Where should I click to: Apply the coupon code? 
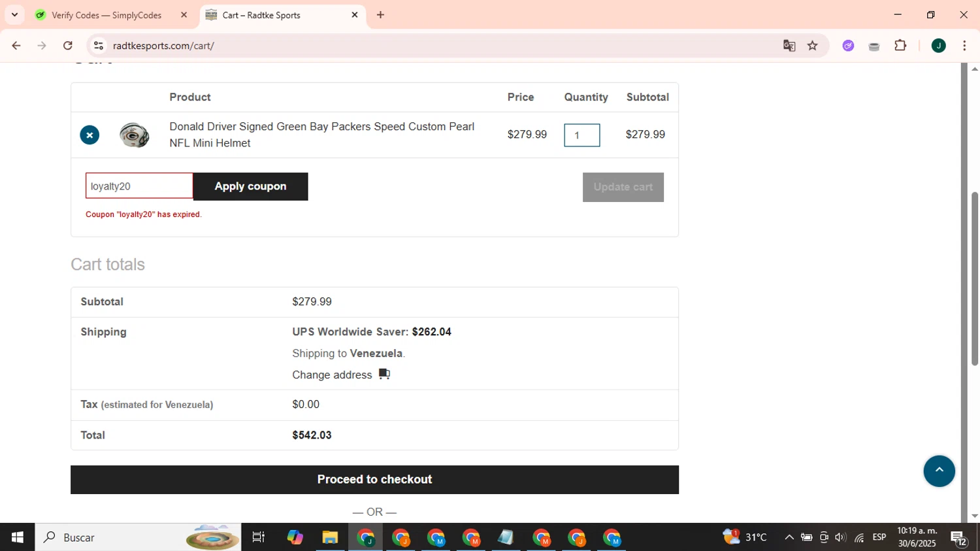coord(250,186)
